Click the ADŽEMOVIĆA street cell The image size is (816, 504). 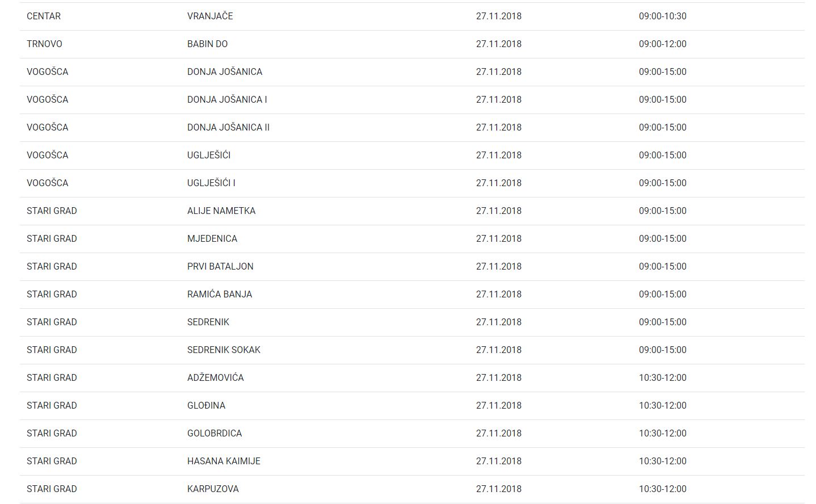click(x=215, y=377)
